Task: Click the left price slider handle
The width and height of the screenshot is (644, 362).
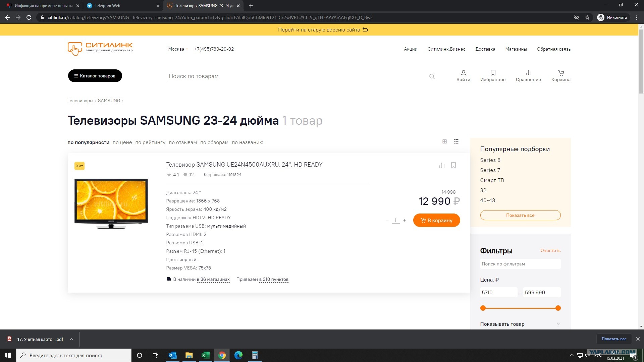Action: pos(483,308)
